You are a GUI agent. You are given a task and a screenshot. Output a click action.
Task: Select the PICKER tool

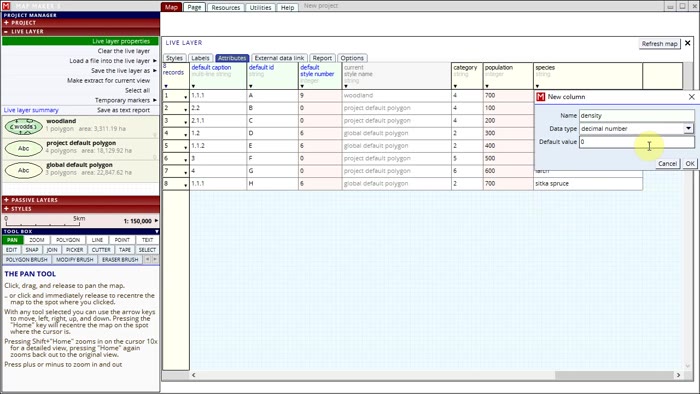[75, 250]
